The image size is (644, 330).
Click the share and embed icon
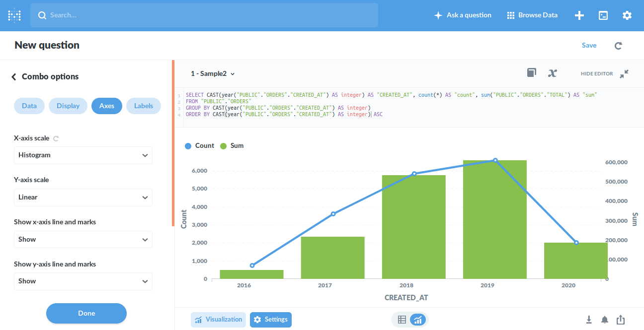pyautogui.click(x=621, y=320)
